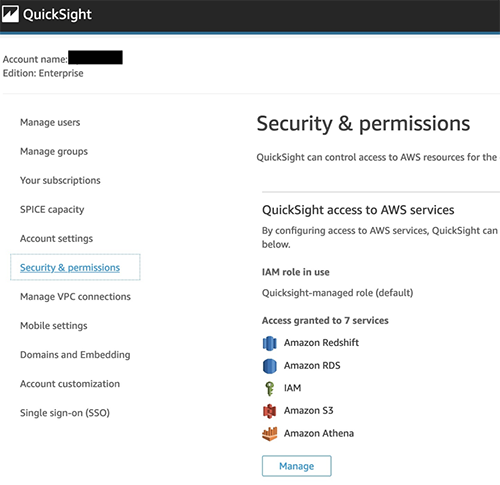
Task: Click the QuickSight logo icon
Action: pos(10,14)
